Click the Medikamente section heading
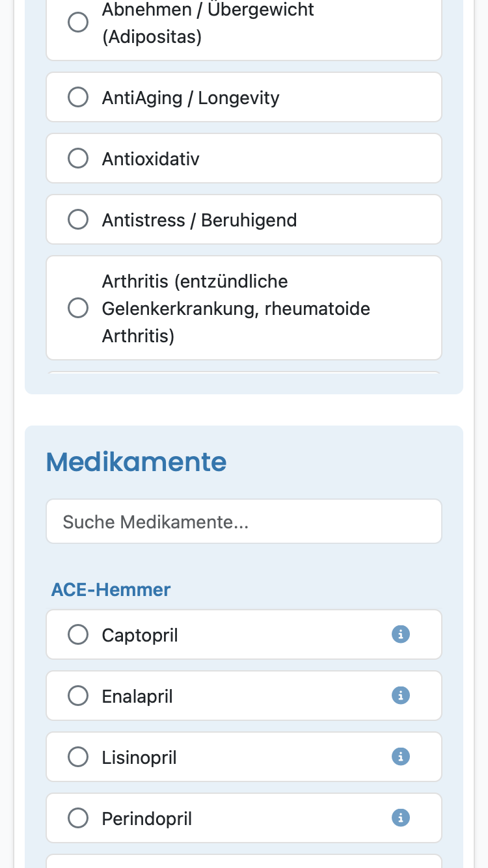 pos(137,461)
